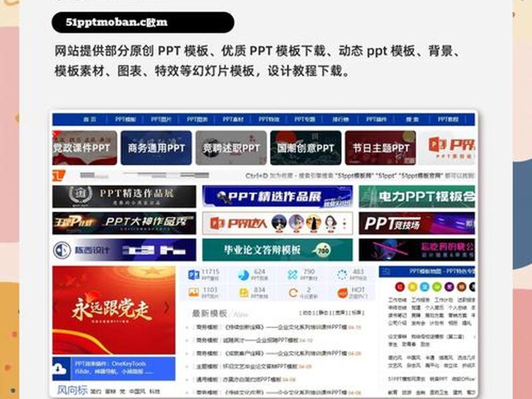532x399 pixels.
Task: Open the PPT插件 navigation item
Action: tap(376, 120)
